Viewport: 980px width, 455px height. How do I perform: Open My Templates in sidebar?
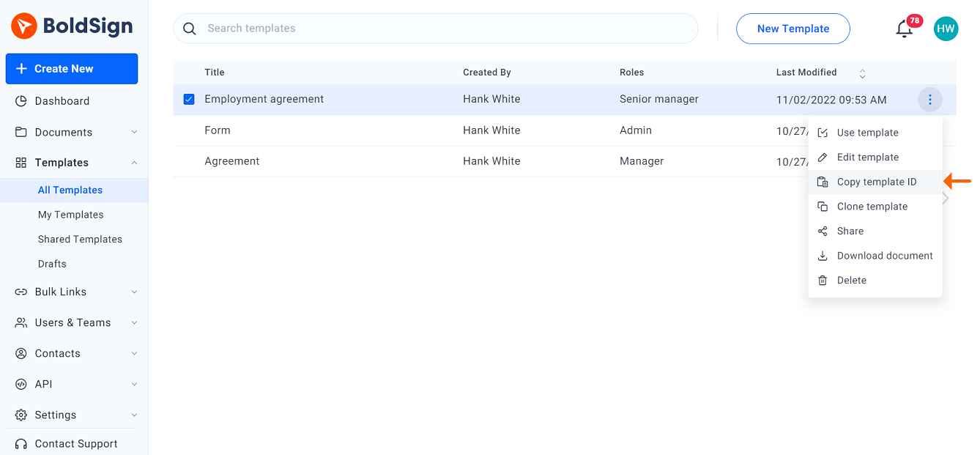click(70, 215)
